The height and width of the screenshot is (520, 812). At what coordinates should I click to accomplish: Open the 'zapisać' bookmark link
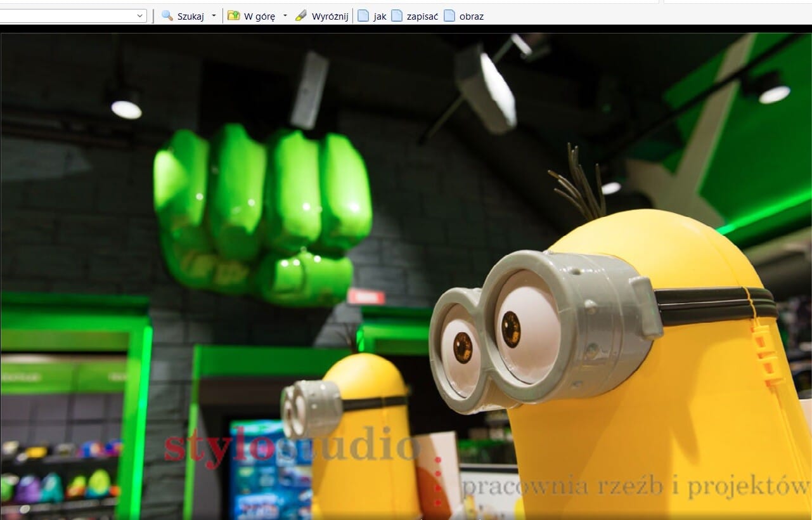pos(423,16)
